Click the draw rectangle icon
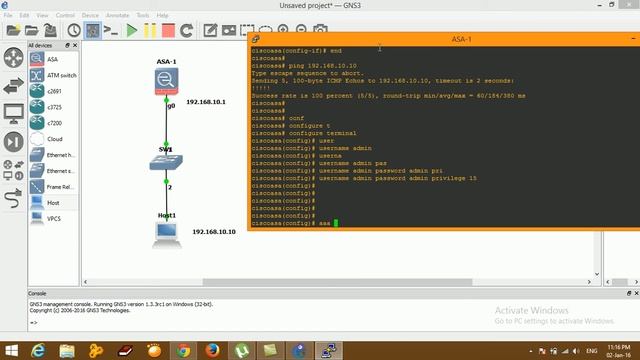 [x=247, y=29]
